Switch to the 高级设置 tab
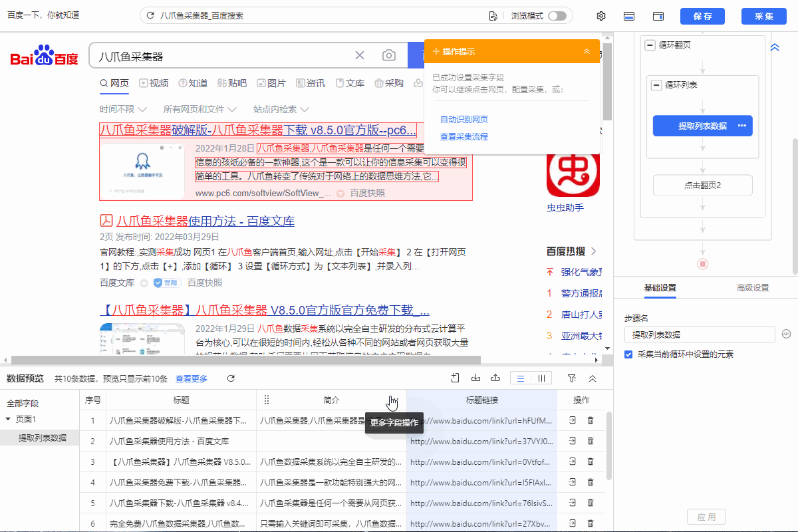Image resolution: width=798 pixels, height=532 pixels. 753,288
